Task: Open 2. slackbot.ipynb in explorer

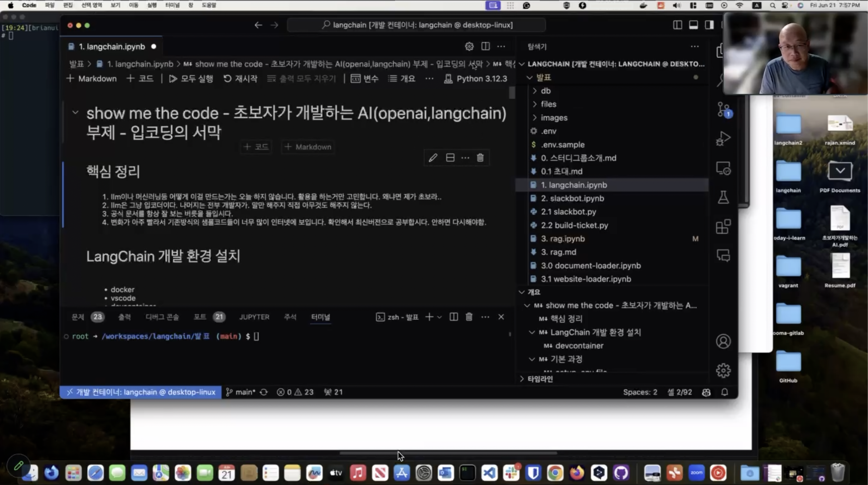Action: pyautogui.click(x=572, y=198)
